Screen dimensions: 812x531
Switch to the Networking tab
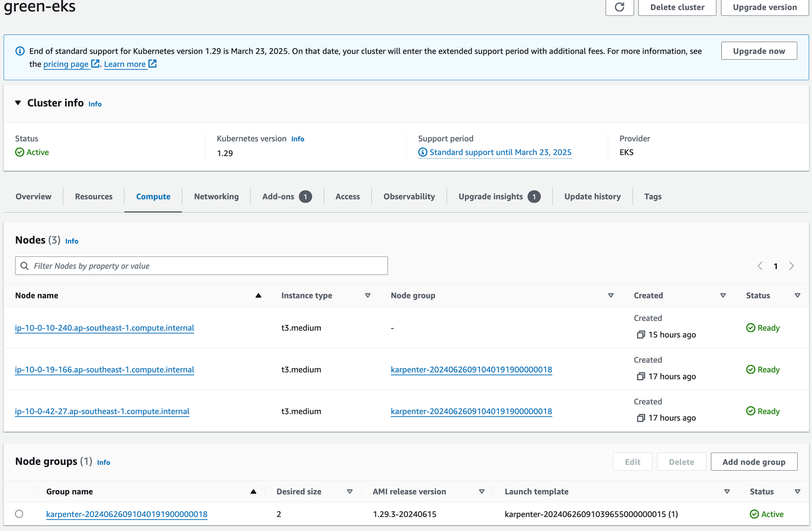pyautogui.click(x=216, y=197)
